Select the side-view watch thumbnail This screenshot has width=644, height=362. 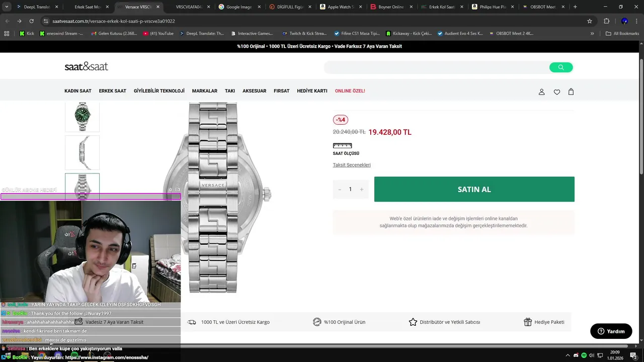(x=83, y=152)
